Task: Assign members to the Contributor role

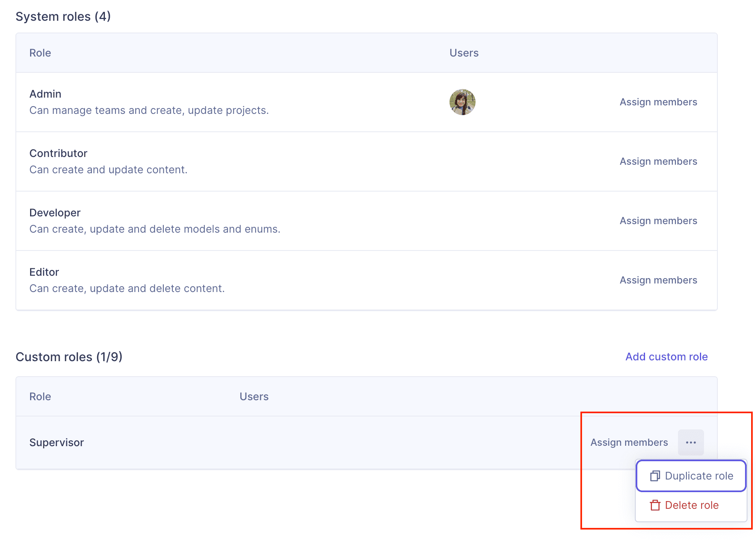Action: click(x=658, y=161)
